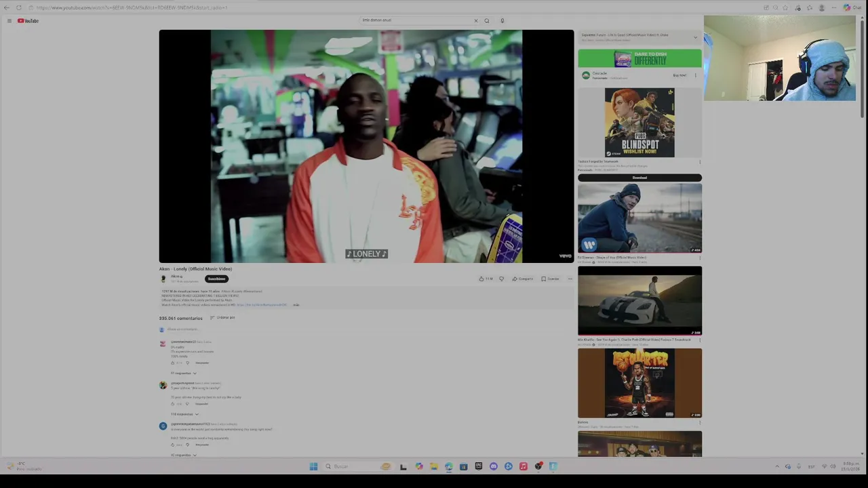The height and width of the screenshot is (488, 868).
Task: Click the Download button under Blindspot ad
Action: (639, 178)
